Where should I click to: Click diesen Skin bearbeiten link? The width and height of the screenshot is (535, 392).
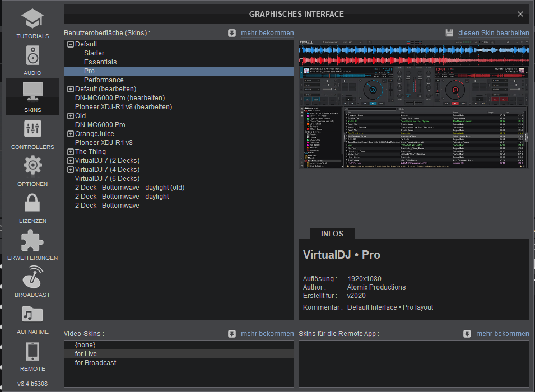click(x=494, y=33)
